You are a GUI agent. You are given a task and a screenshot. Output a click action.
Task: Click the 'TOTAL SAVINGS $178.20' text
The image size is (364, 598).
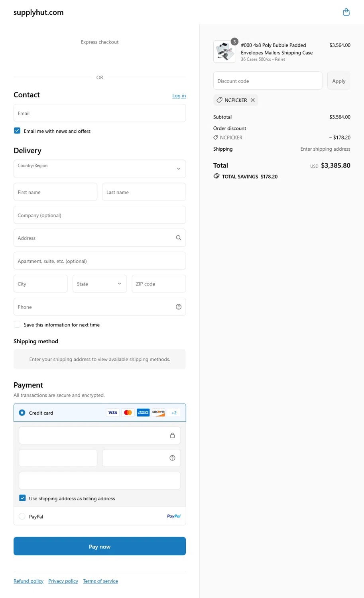tap(250, 177)
